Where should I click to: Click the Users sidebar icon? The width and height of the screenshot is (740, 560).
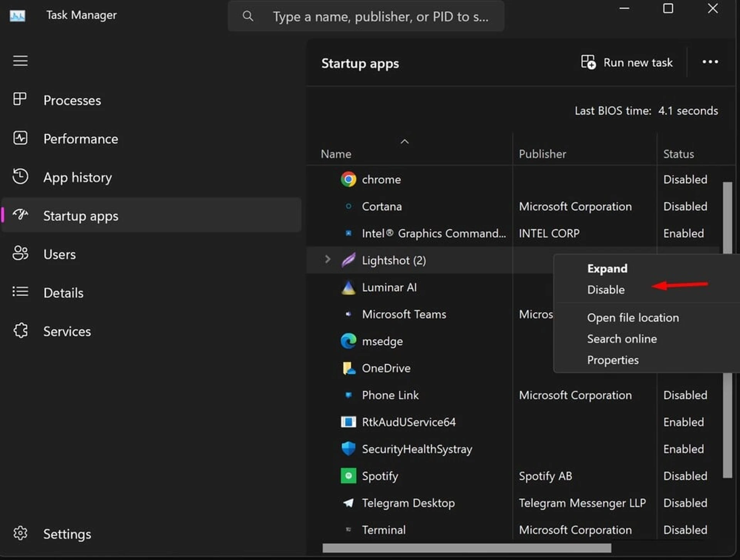point(20,253)
